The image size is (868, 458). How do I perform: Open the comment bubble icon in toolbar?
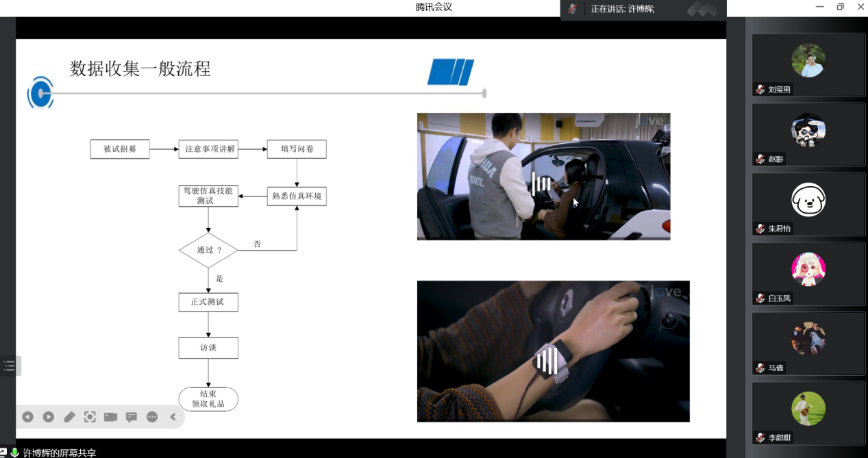132,417
